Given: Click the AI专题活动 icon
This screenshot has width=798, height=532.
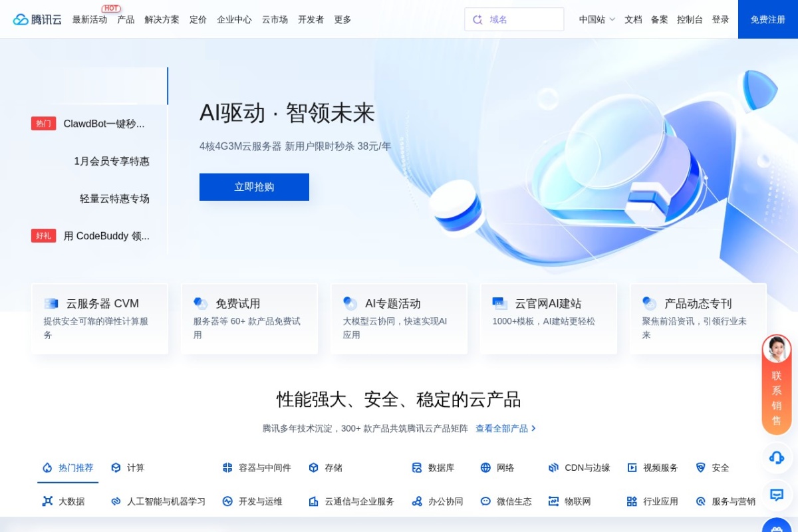Looking at the screenshot, I should point(349,303).
